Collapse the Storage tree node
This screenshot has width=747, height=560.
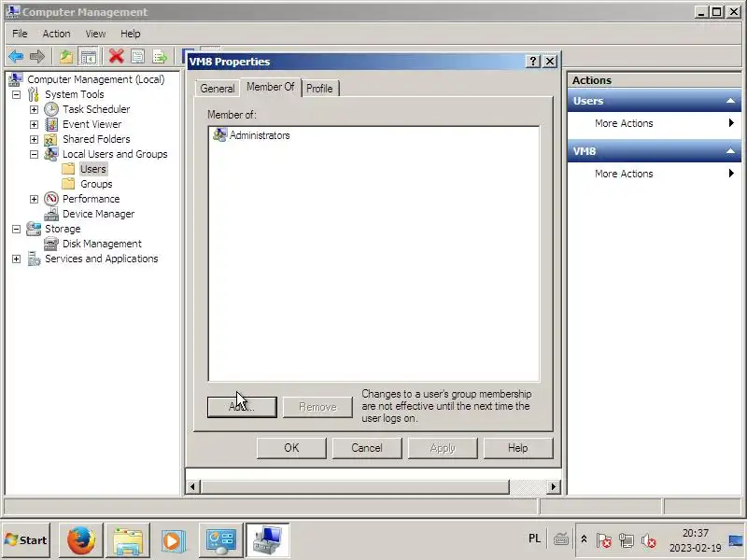[x=16, y=229]
